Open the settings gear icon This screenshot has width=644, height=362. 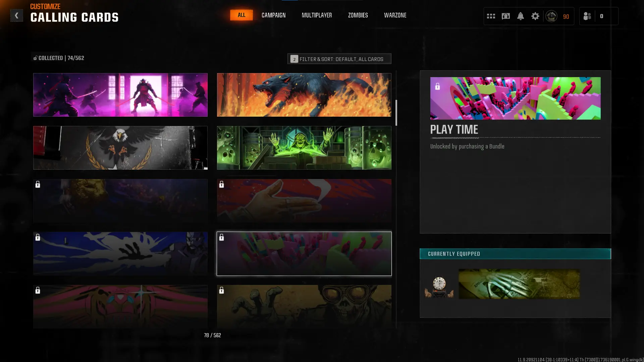pyautogui.click(x=535, y=16)
